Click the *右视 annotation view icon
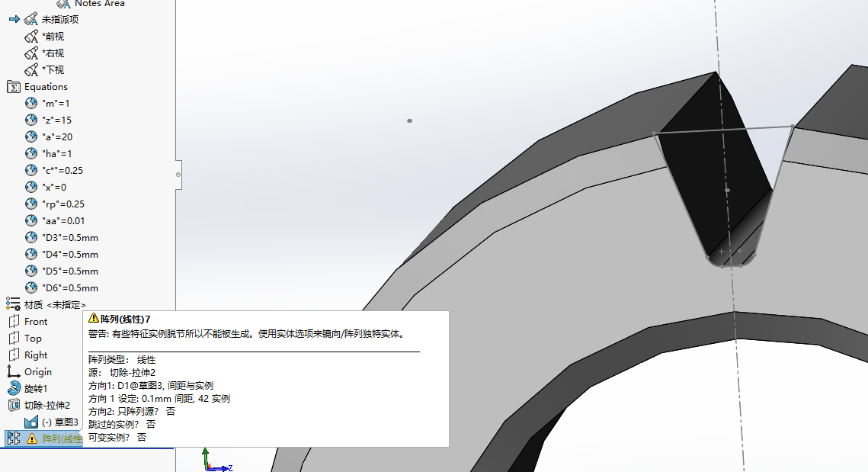Viewport: 868px width, 472px height. pos(31,53)
